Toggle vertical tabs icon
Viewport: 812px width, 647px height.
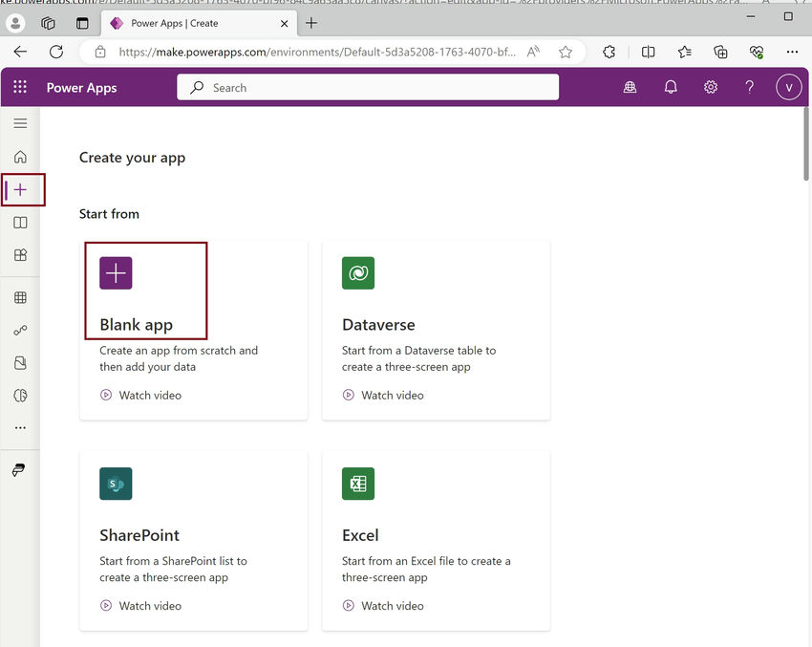(82, 23)
